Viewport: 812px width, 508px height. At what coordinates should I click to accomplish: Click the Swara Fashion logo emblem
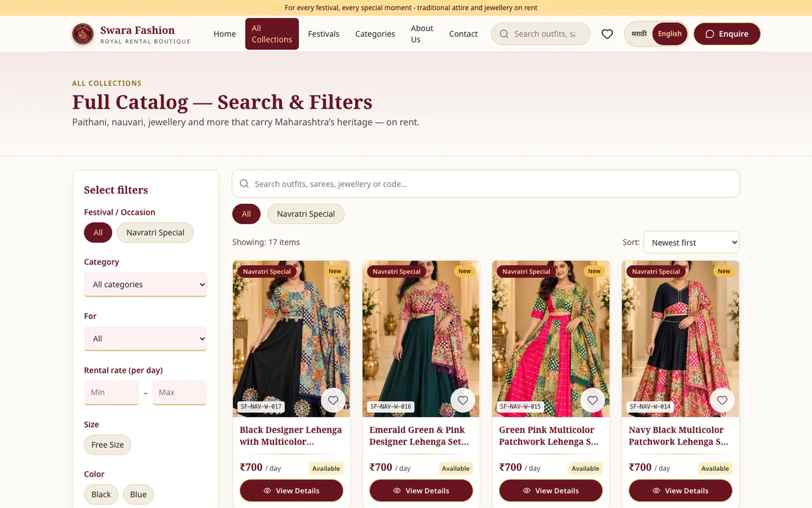point(83,34)
